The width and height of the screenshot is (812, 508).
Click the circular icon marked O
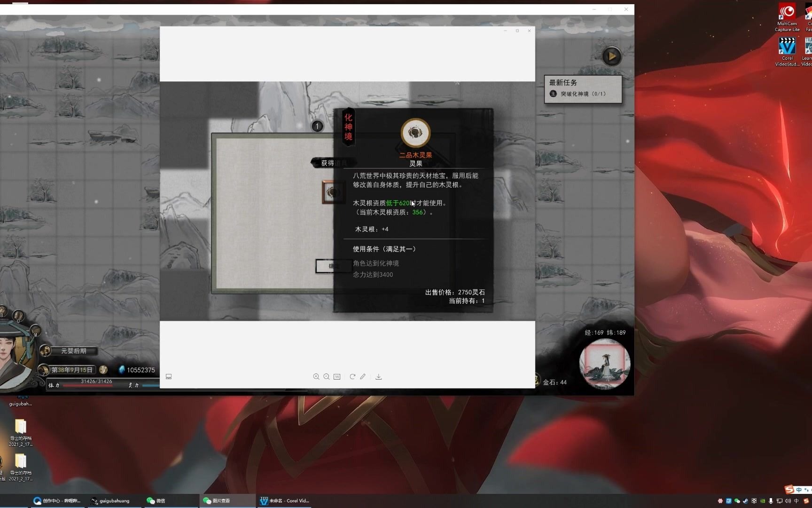[x=18, y=316]
